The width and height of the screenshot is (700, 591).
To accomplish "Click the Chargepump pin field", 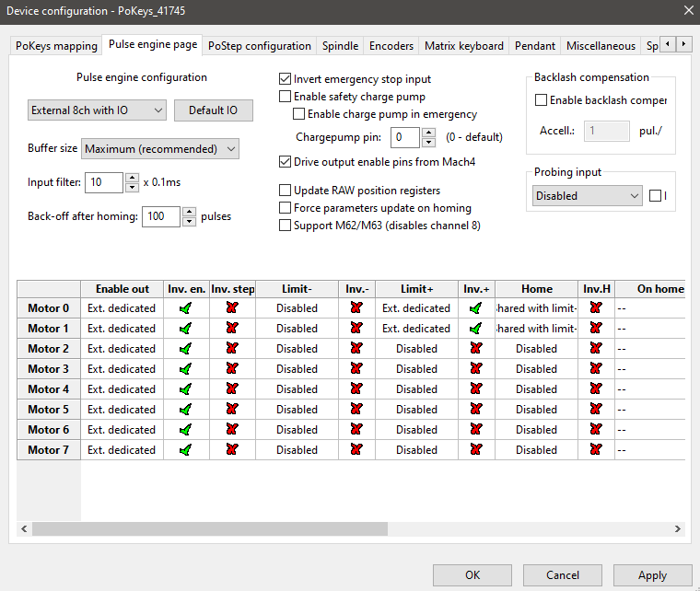I will click(x=405, y=137).
